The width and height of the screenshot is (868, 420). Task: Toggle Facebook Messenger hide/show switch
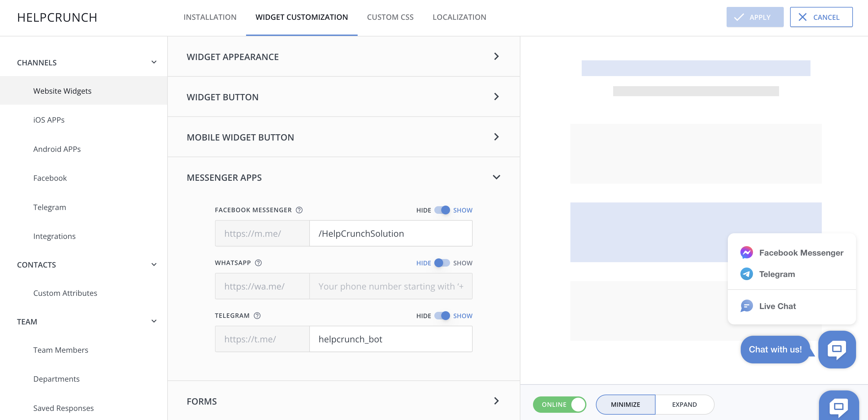tap(442, 210)
